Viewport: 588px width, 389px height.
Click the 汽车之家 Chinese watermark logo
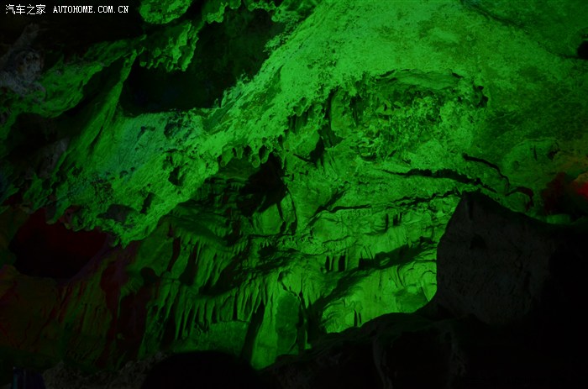(24, 9)
